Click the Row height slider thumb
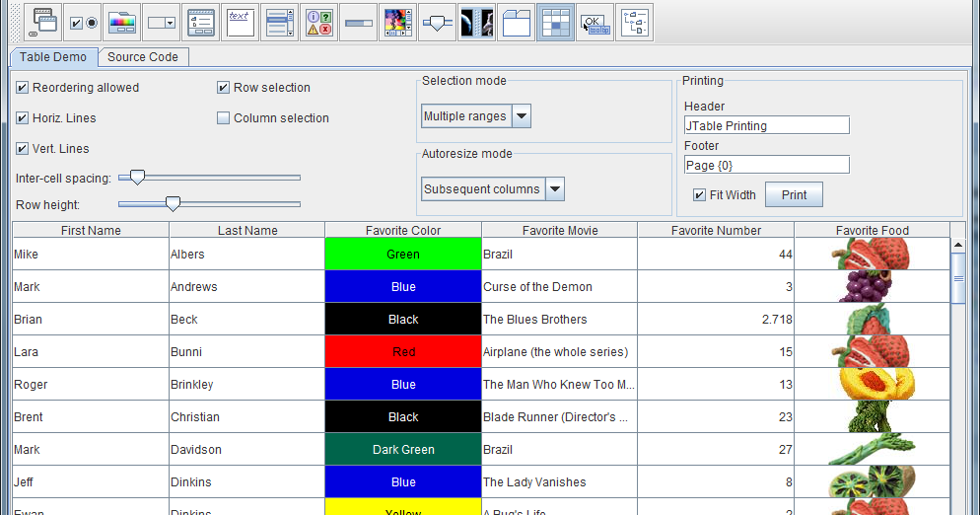980x515 pixels. (x=173, y=204)
